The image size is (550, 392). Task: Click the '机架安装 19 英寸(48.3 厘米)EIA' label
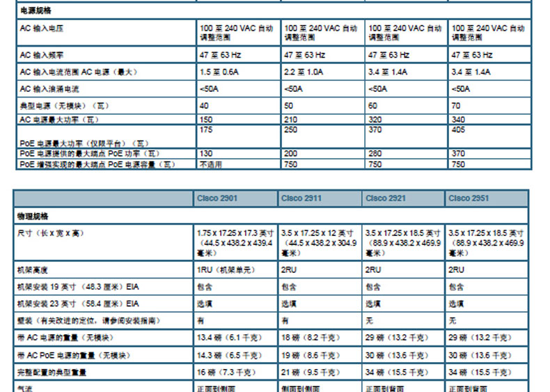78,287
